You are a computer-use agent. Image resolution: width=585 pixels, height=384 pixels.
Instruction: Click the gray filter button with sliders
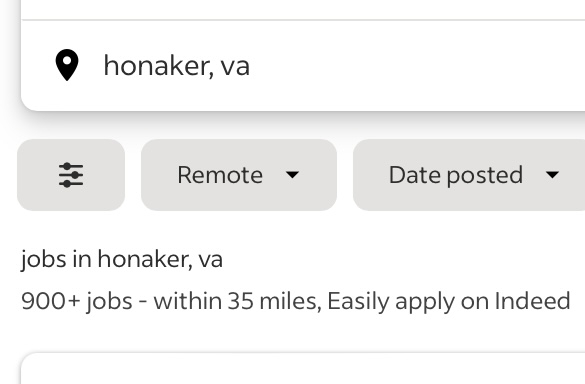71,175
